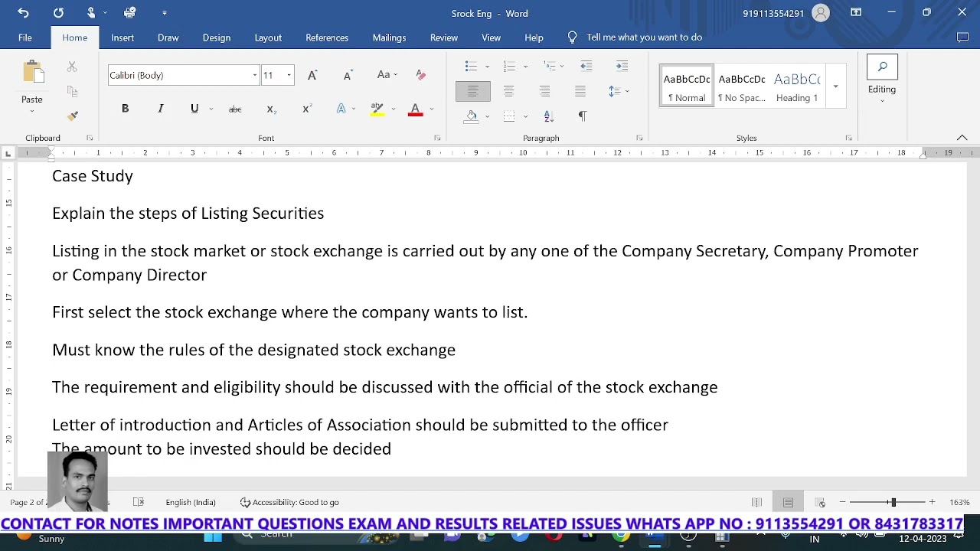Click the Undo arrow in the title bar
This screenshot has height=551, width=980.
(x=23, y=13)
